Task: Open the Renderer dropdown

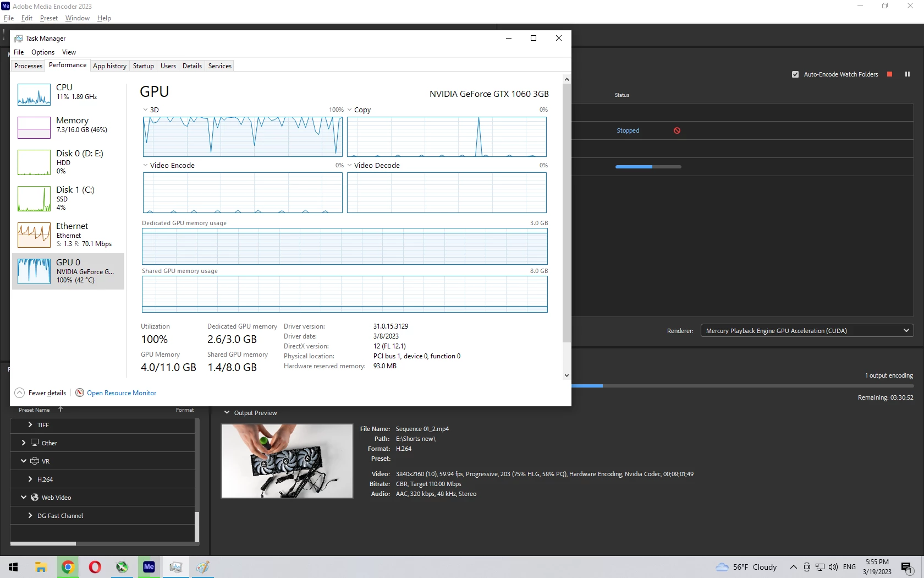Action: tap(807, 330)
